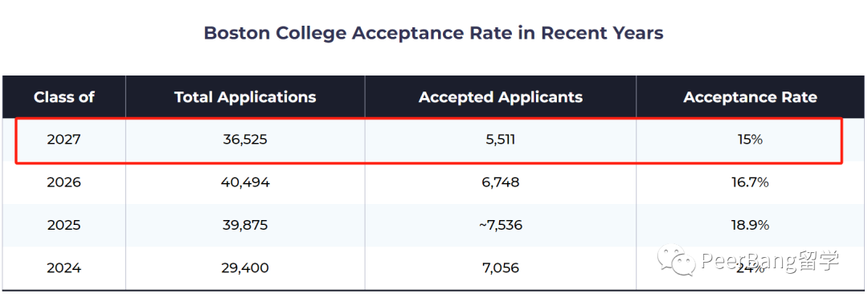Click the 'Acceptance Rate' column header
868x302 pixels.
coord(750,97)
